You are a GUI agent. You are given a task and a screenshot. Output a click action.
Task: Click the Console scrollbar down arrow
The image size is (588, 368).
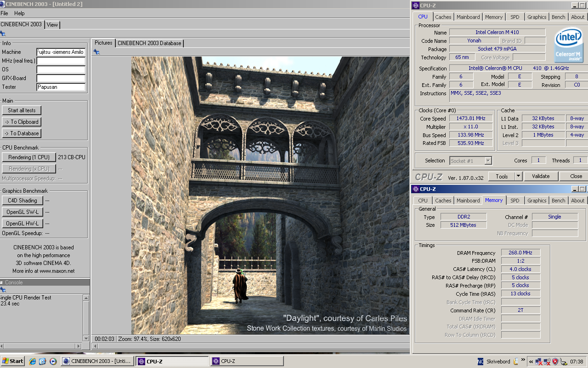click(86, 338)
